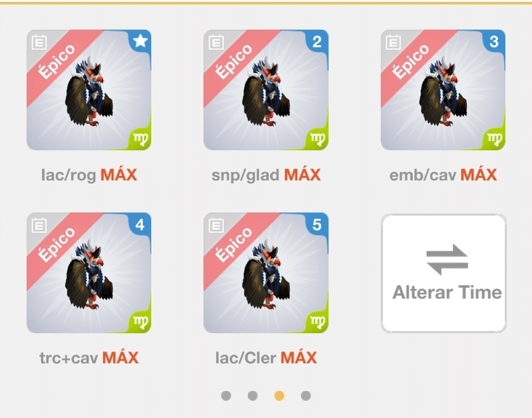Tap the star badge on lac/rog card
This screenshot has height=418, width=532.
tap(140, 41)
